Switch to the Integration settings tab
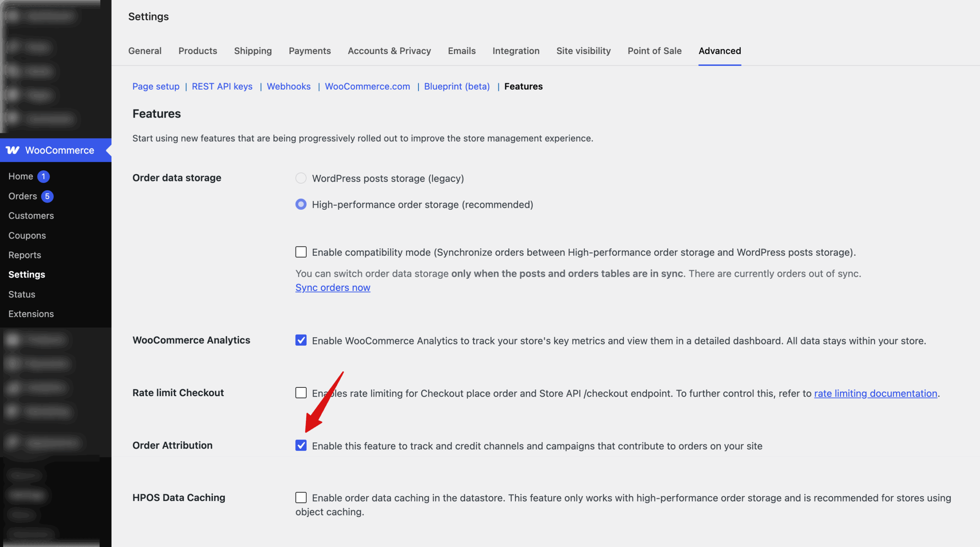This screenshot has width=980, height=547. 516,51
